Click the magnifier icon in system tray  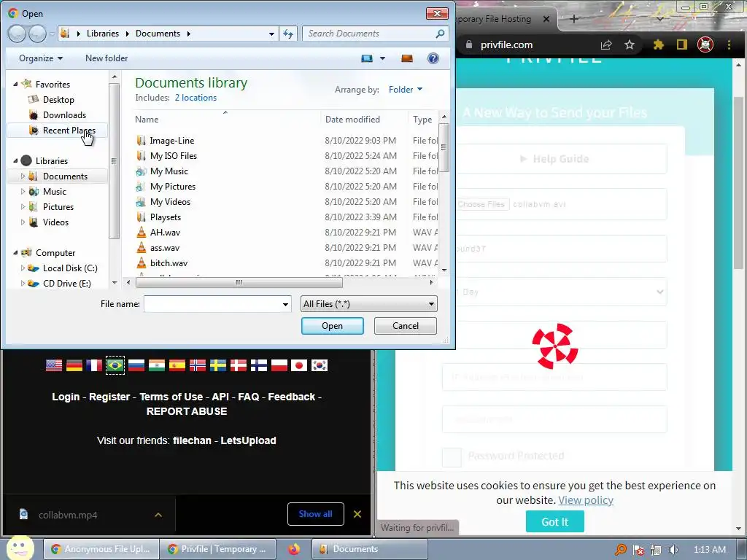620,550
